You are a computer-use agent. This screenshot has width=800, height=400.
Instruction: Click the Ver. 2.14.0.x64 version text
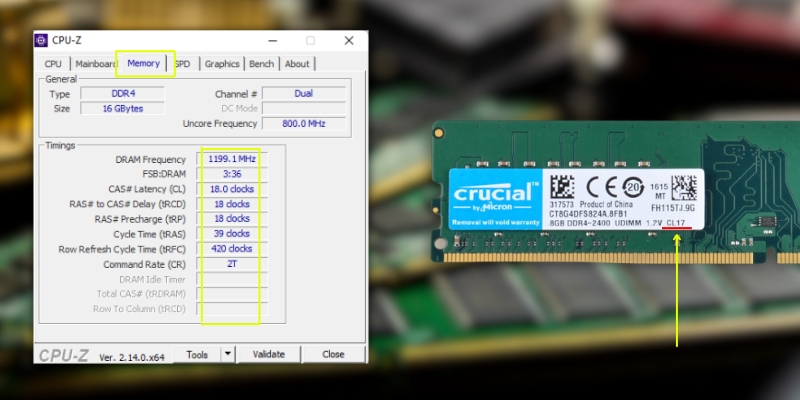[132, 357]
